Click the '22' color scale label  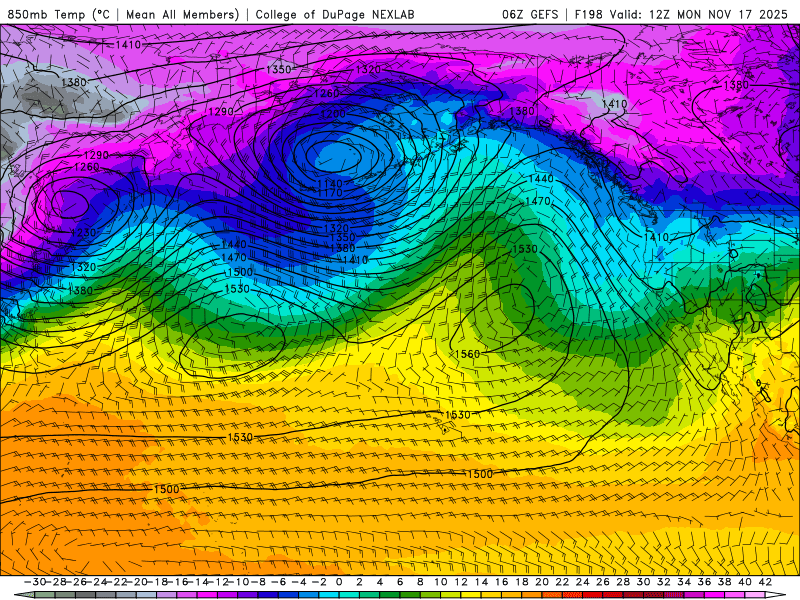pos(562,582)
